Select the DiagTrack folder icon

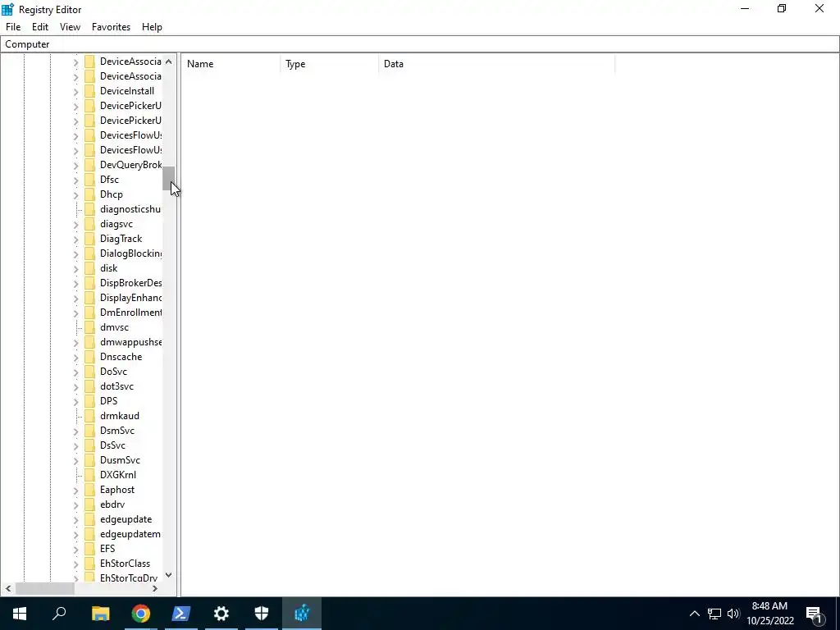click(90, 239)
